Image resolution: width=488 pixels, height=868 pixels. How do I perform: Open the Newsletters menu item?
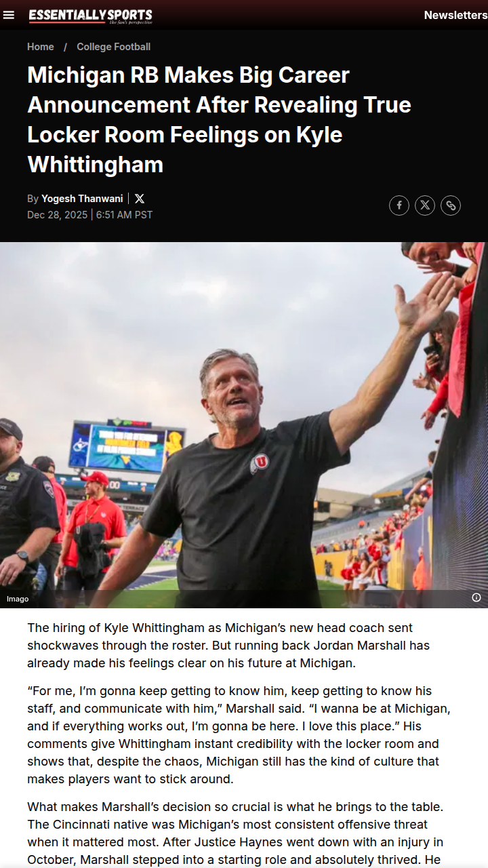click(455, 15)
